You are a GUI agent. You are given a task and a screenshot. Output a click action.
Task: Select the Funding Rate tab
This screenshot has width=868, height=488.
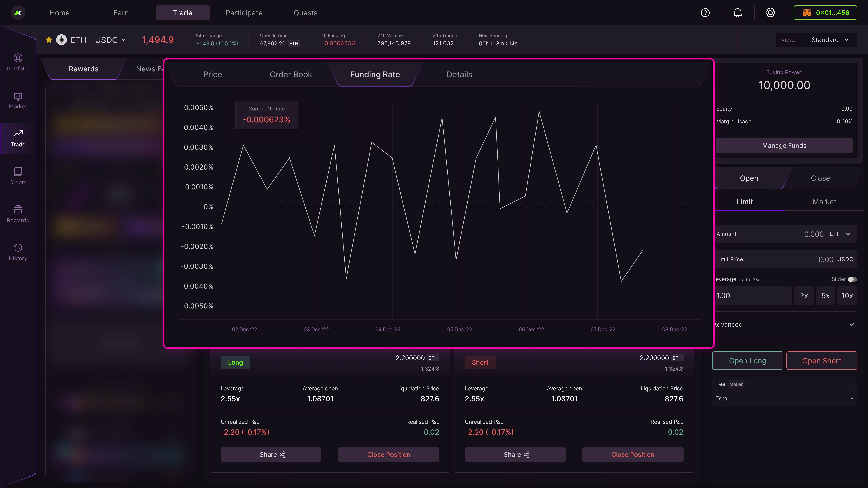(x=375, y=74)
